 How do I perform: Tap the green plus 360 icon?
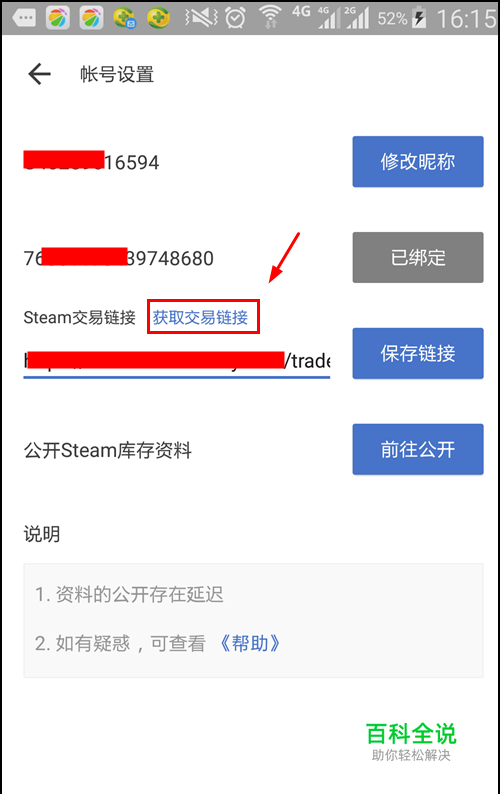pos(159,18)
